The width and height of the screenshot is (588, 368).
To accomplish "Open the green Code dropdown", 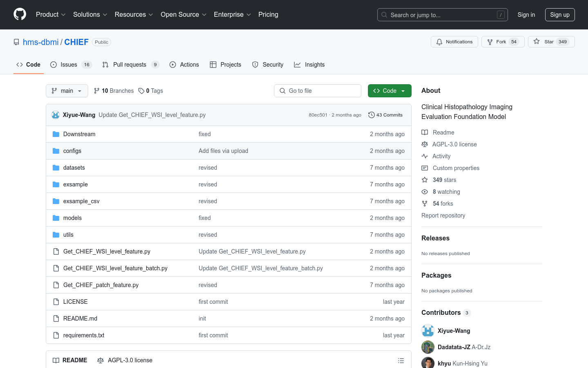I will (x=390, y=91).
